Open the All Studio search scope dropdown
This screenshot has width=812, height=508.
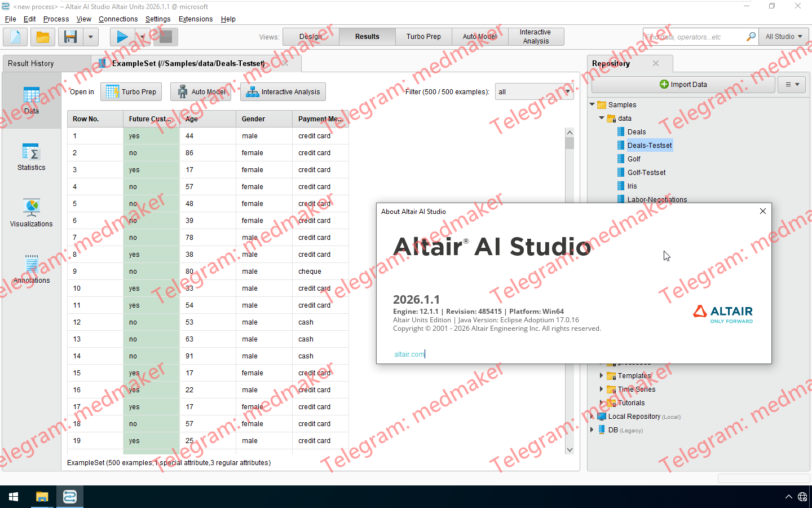[x=784, y=37]
